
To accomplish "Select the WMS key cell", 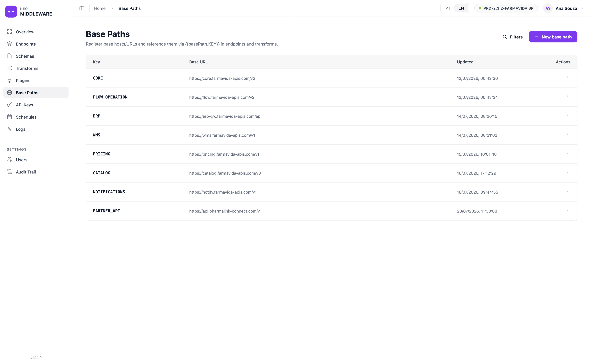I will point(97,135).
